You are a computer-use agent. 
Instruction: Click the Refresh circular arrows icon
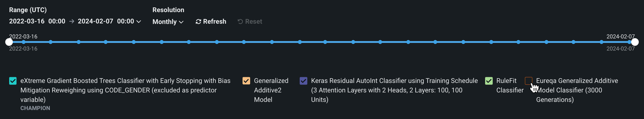click(198, 22)
